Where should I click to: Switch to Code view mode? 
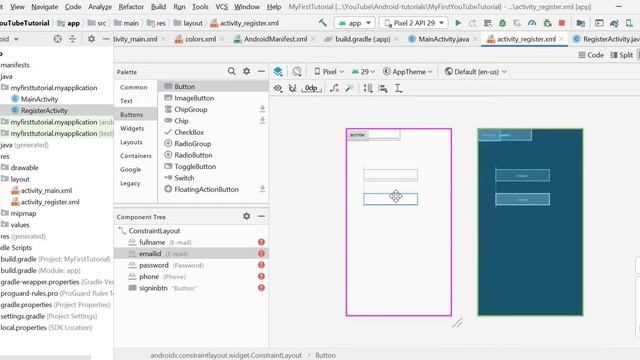[x=591, y=55]
